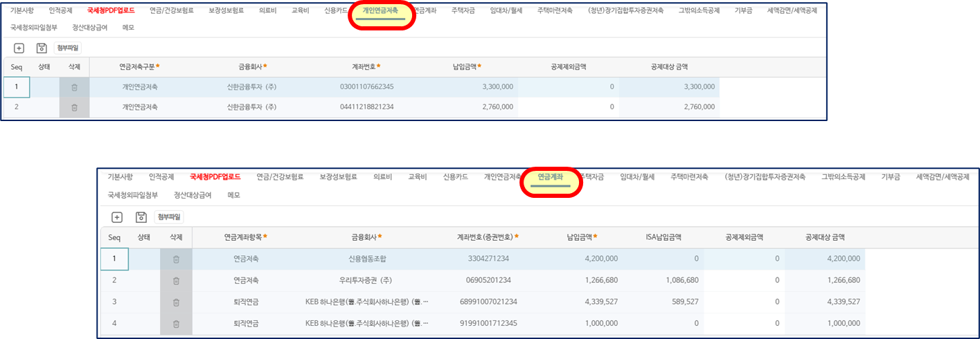
Task: Open 인적공제 tab in the 개인연금저축 panel
Action: pyautogui.click(x=61, y=11)
